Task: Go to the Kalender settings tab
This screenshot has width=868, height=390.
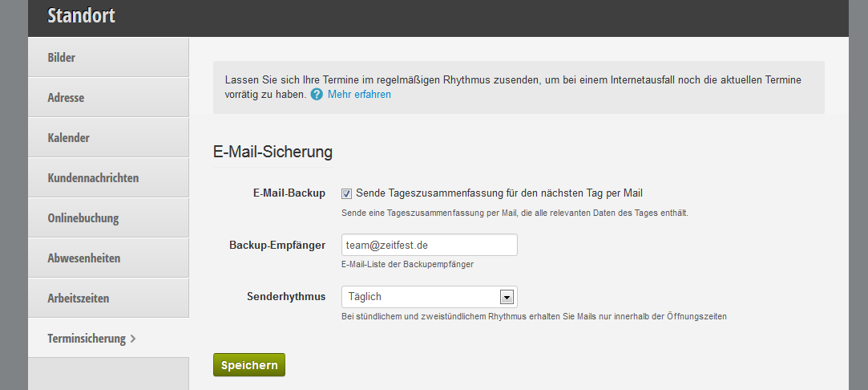Action: click(108, 138)
